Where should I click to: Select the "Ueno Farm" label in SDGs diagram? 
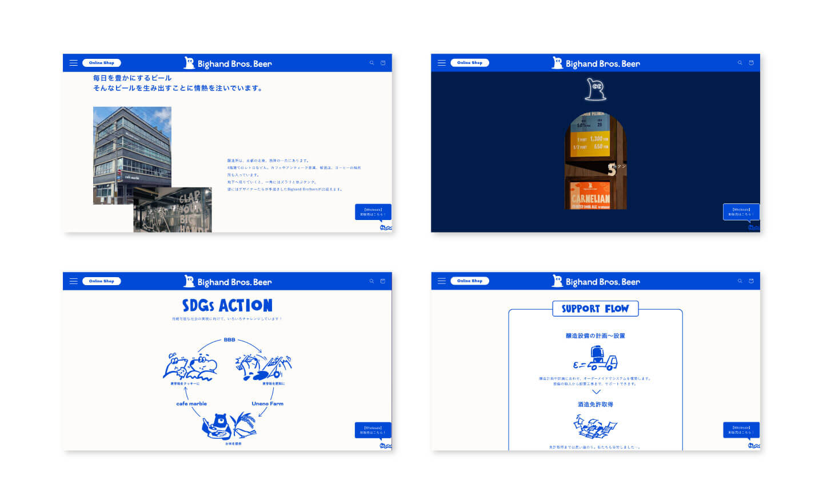pyautogui.click(x=267, y=403)
